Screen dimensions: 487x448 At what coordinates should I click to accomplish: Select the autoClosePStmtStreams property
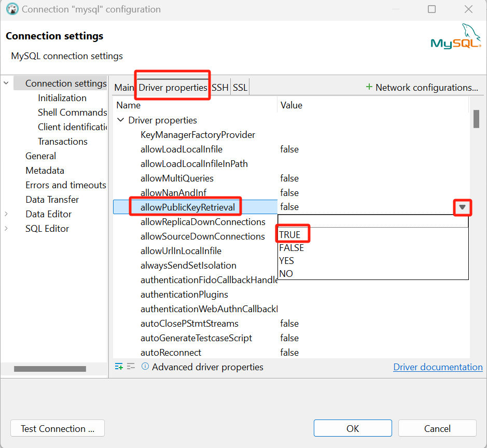(189, 324)
